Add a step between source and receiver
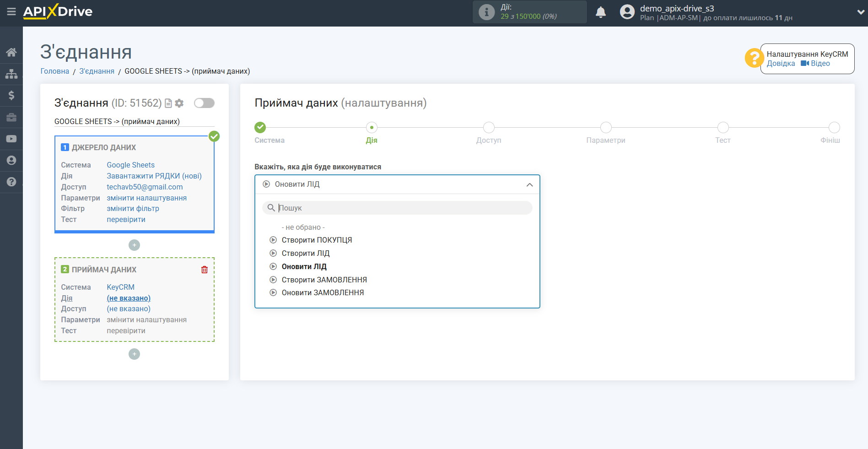 pyautogui.click(x=134, y=245)
